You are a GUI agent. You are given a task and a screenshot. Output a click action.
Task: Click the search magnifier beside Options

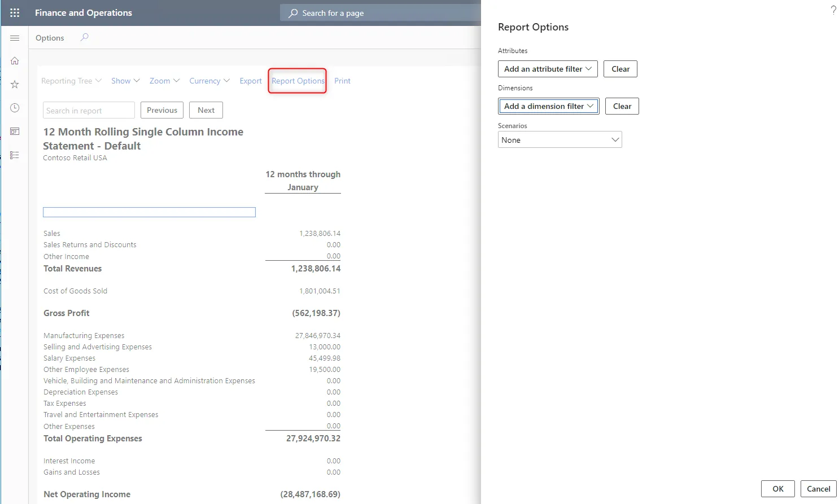84,37
